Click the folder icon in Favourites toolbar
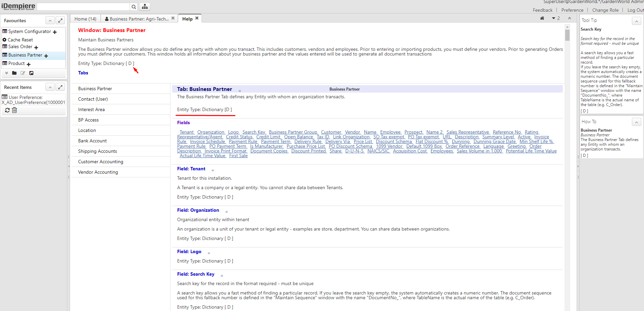The image size is (644, 311). pos(14,73)
